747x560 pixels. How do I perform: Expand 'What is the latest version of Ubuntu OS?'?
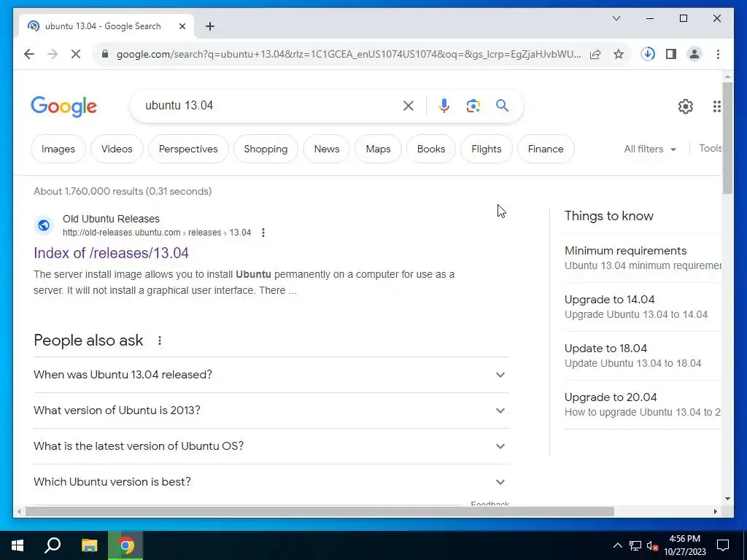(271, 446)
